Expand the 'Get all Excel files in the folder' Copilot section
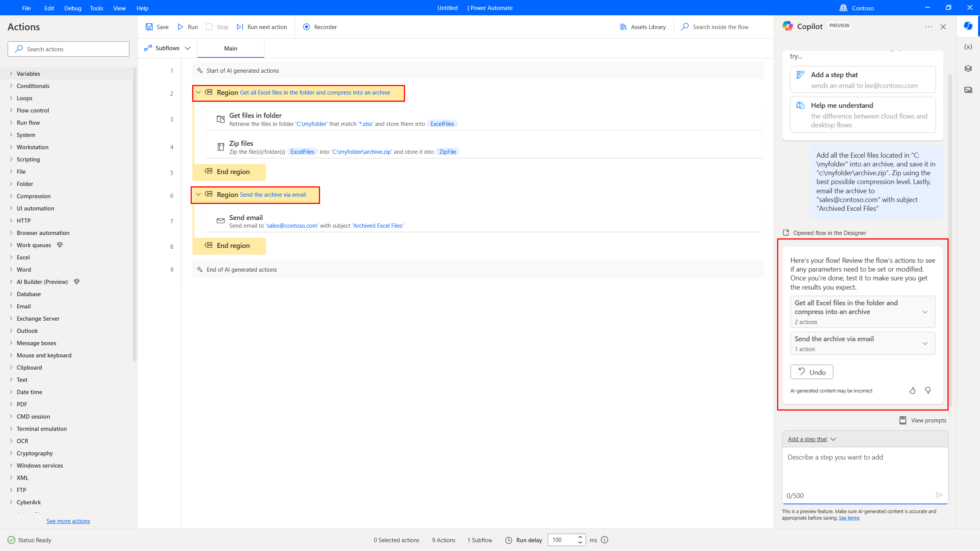Viewport: 980px width, 551px height. pyautogui.click(x=926, y=311)
